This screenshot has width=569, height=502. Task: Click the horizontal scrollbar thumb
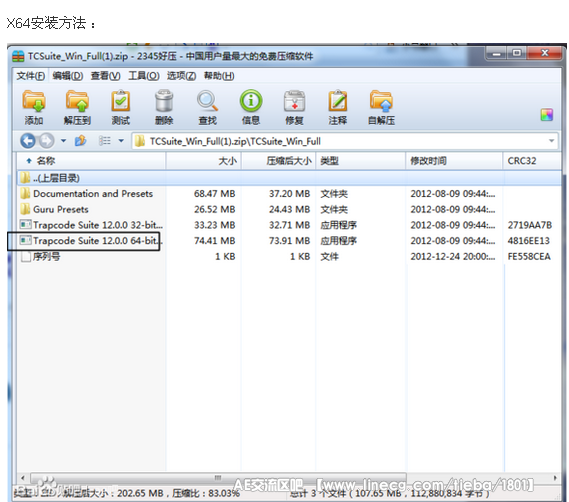218,478
